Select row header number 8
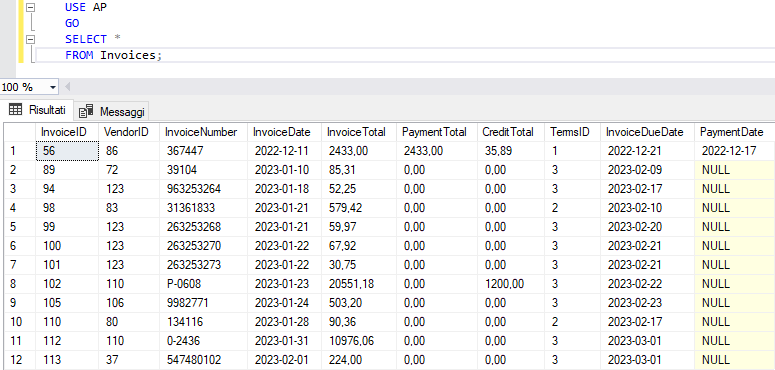775x370 pixels. click(20, 284)
